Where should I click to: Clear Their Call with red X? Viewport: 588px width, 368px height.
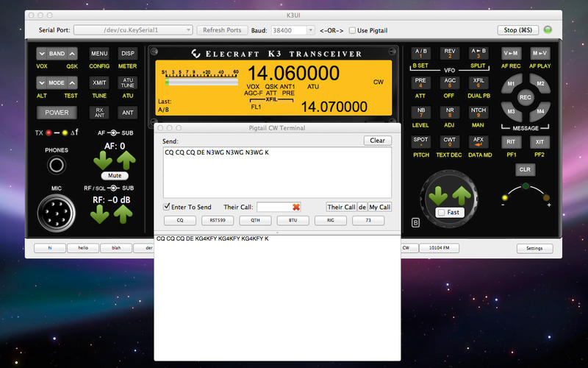296,207
